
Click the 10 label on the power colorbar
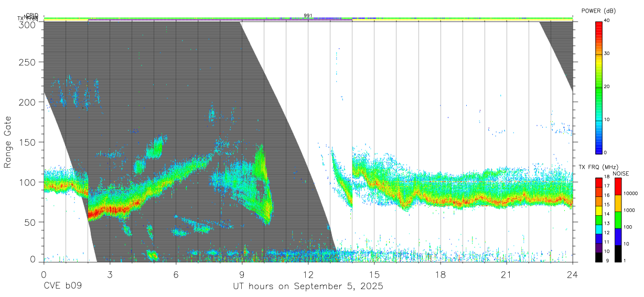(x=607, y=119)
